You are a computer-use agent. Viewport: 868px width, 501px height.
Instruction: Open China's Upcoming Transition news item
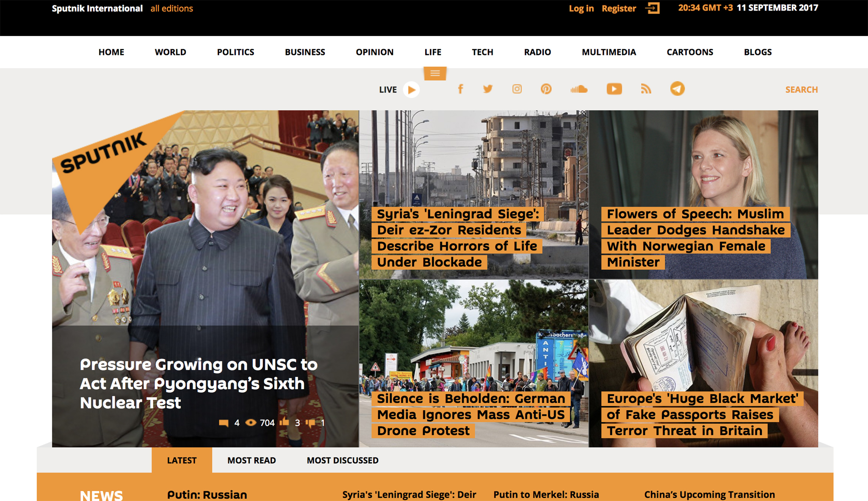click(710, 495)
